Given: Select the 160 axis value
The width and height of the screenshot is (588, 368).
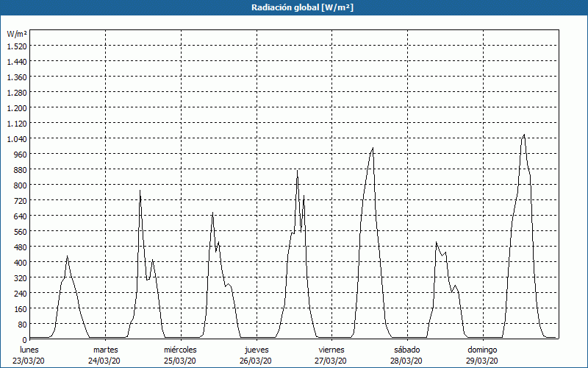Looking at the screenshot, I should click(21, 308).
